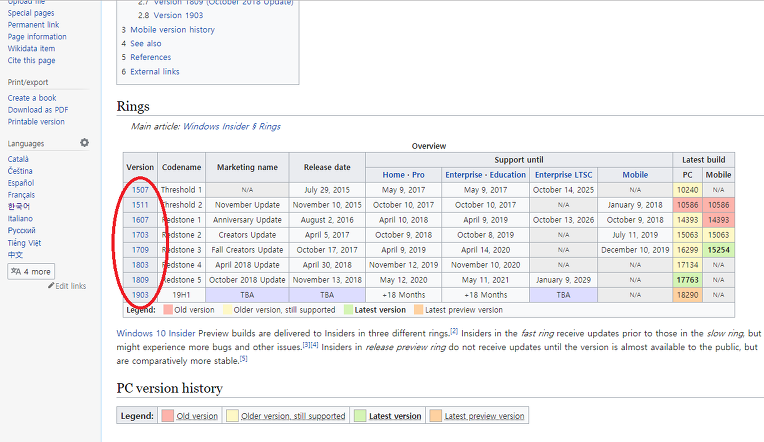This screenshot has height=442, width=764.
Task: Open language settings gear icon
Action: [84, 143]
